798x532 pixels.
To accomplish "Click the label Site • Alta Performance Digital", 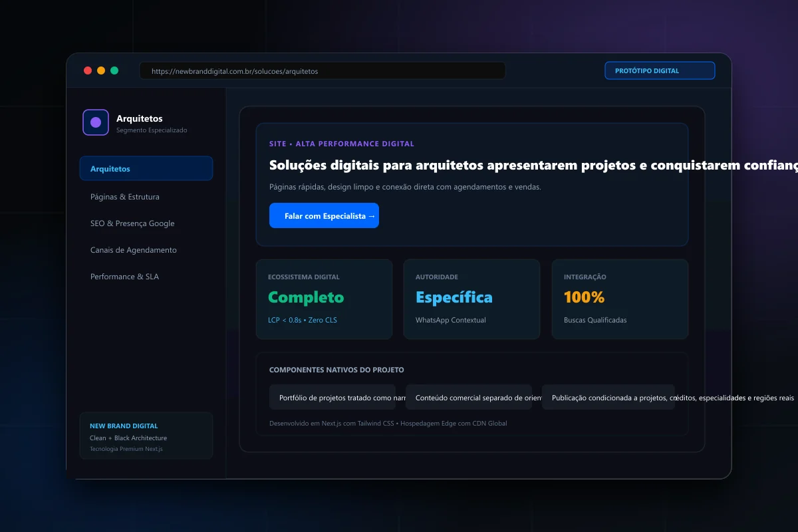I will 342,144.
